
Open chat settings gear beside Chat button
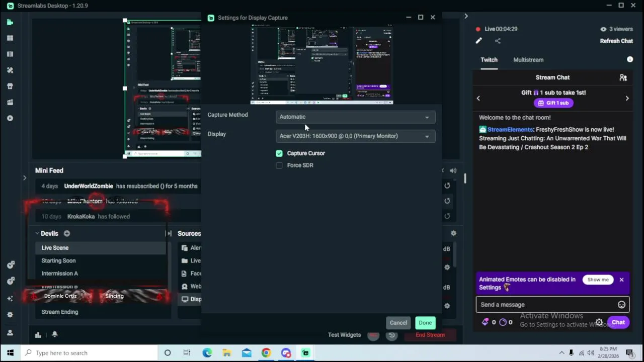[x=599, y=322]
